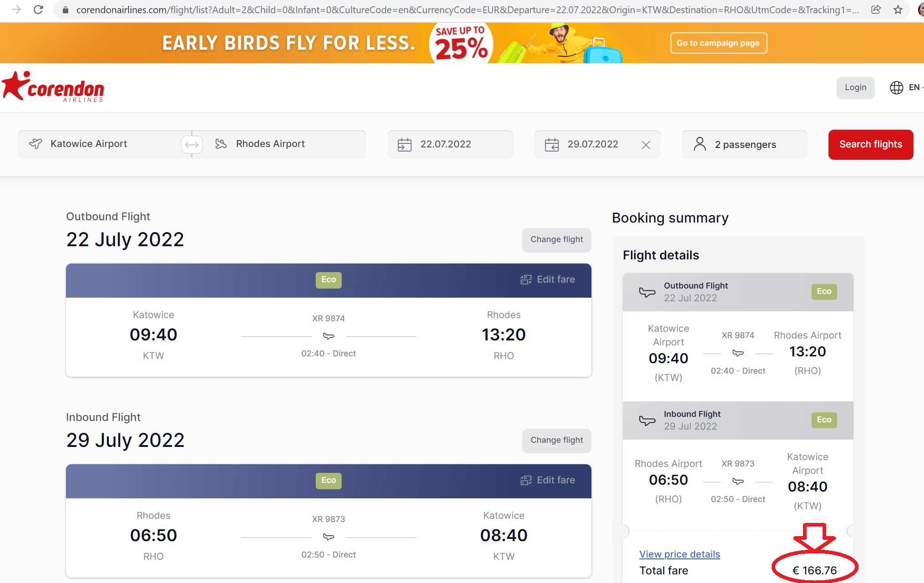The width and height of the screenshot is (924, 583).
Task: Reload the page with browser refresh icon
Action: click(39, 10)
